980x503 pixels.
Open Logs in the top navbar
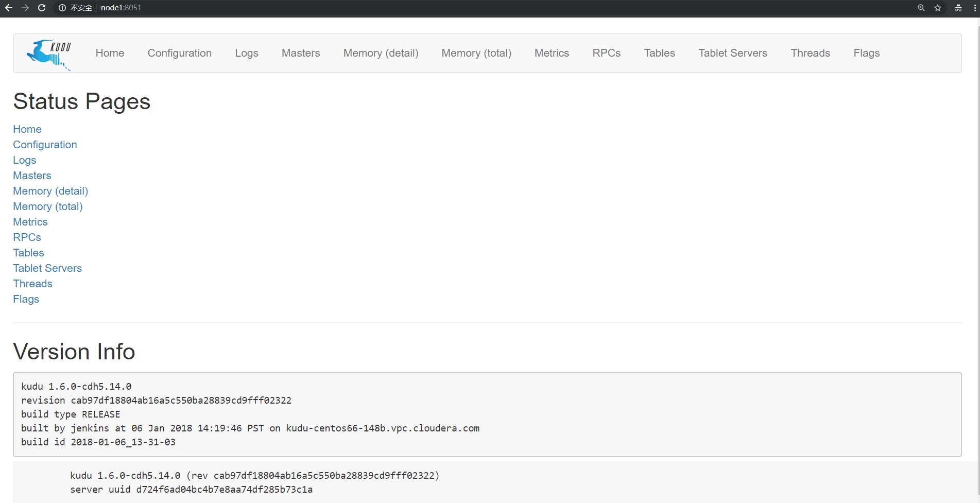[x=247, y=53]
